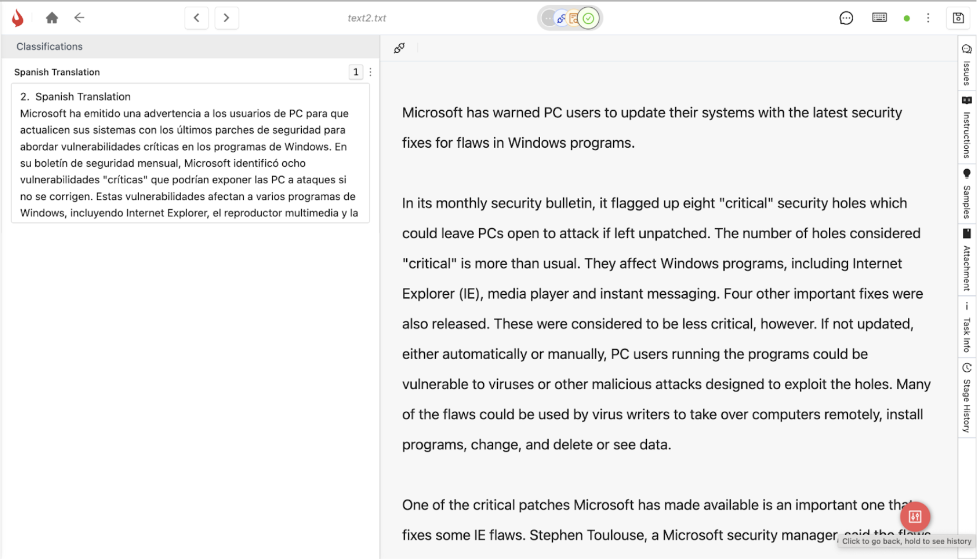This screenshot has height=560, width=977.
Task: Open the keyboard shortcuts icon
Action: pos(879,17)
